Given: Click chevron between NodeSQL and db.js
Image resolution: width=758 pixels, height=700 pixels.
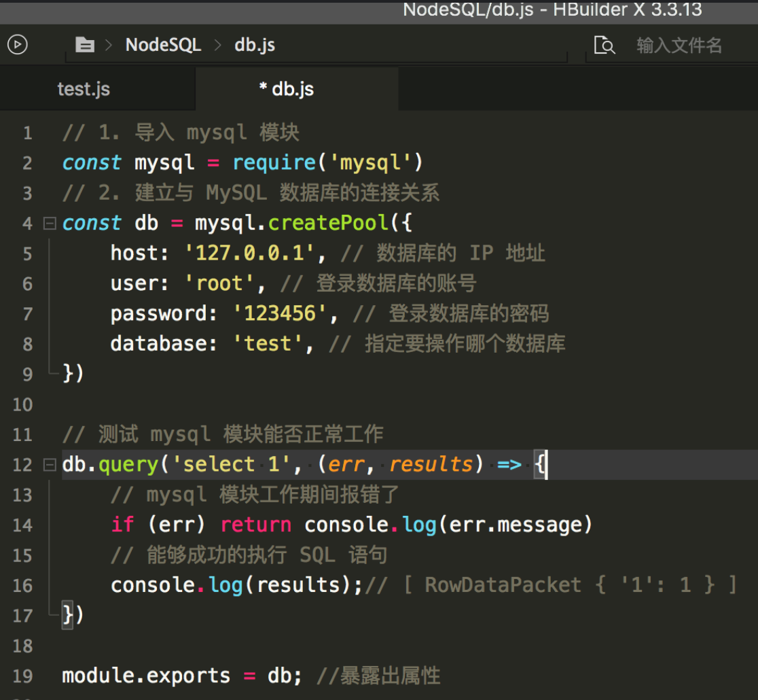Looking at the screenshot, I should click(x=218, y=45).
